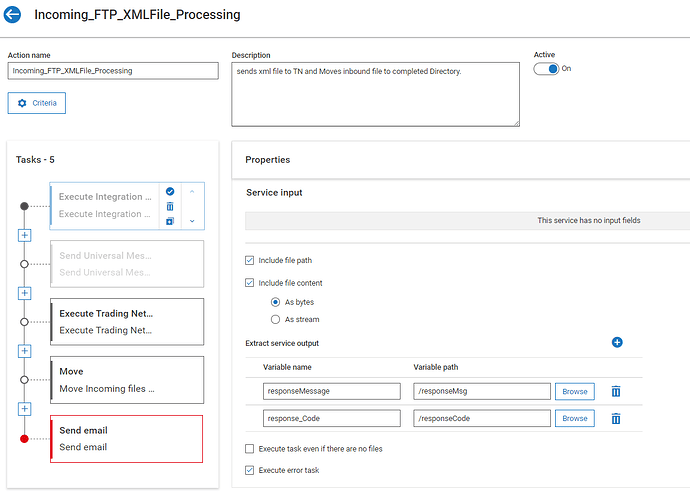Click the checkmark icon on first task
This screenshot has width=690, height=492.
(x=170, y=191)
